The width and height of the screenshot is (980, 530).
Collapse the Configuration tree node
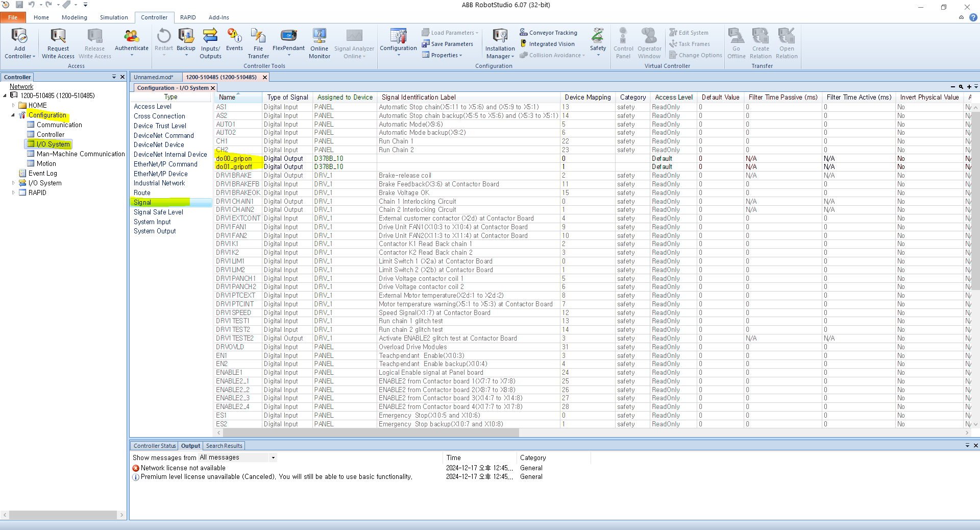(13, 115)
